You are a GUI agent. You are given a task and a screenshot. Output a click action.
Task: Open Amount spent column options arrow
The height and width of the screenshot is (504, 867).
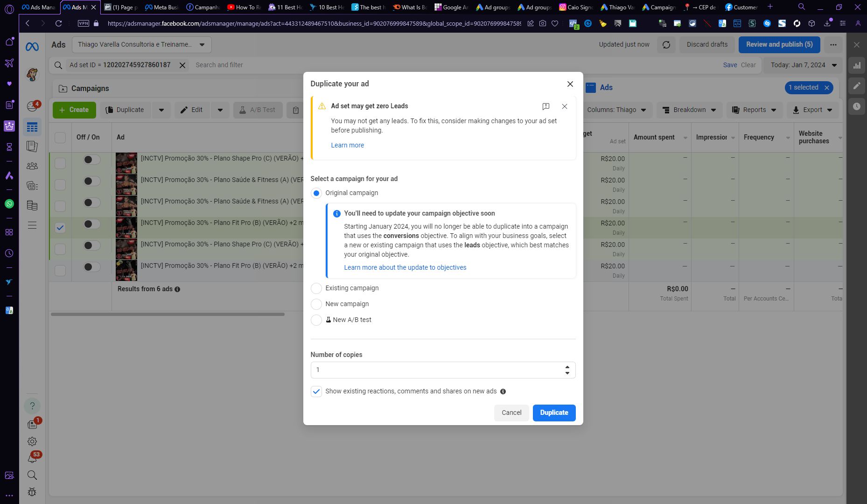click(685, 138)
